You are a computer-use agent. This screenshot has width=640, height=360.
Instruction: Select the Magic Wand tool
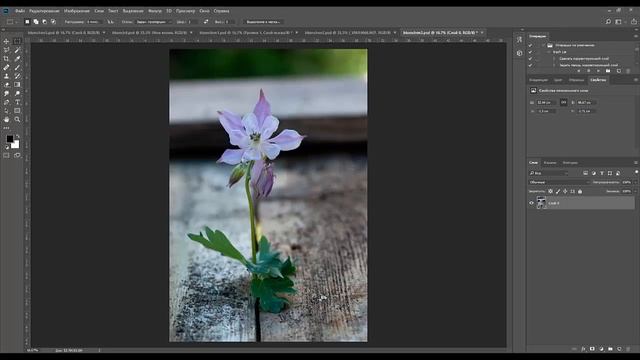coord(17,50)
